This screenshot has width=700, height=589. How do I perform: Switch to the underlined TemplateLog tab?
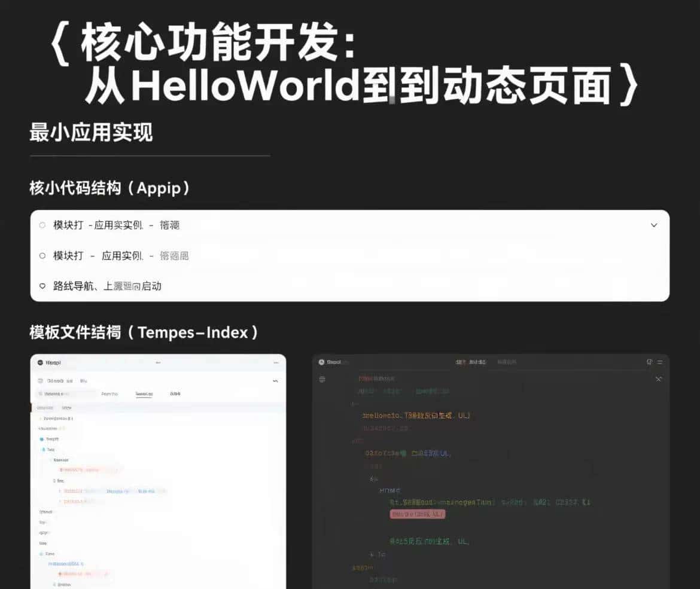[144, 393]
